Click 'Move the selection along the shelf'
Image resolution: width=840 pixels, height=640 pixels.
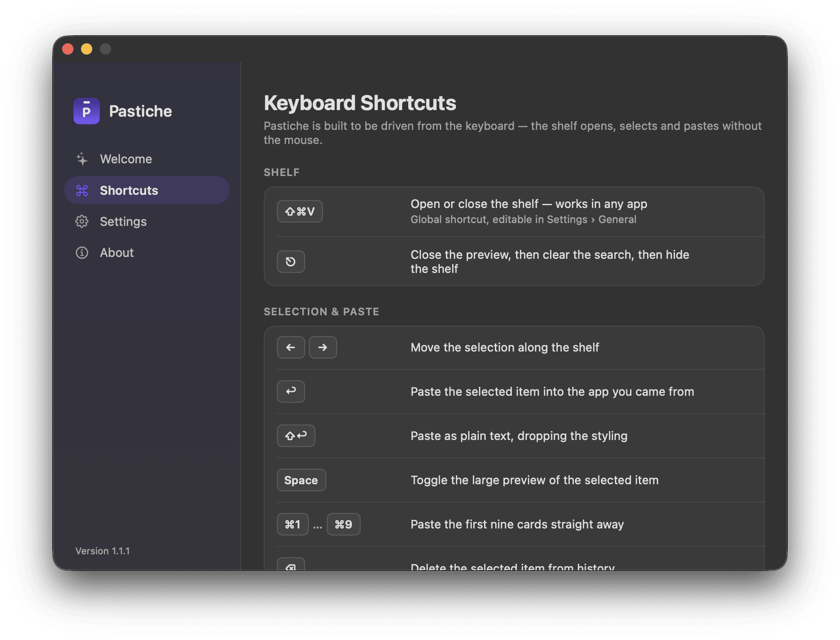click(x=505, y=347)
